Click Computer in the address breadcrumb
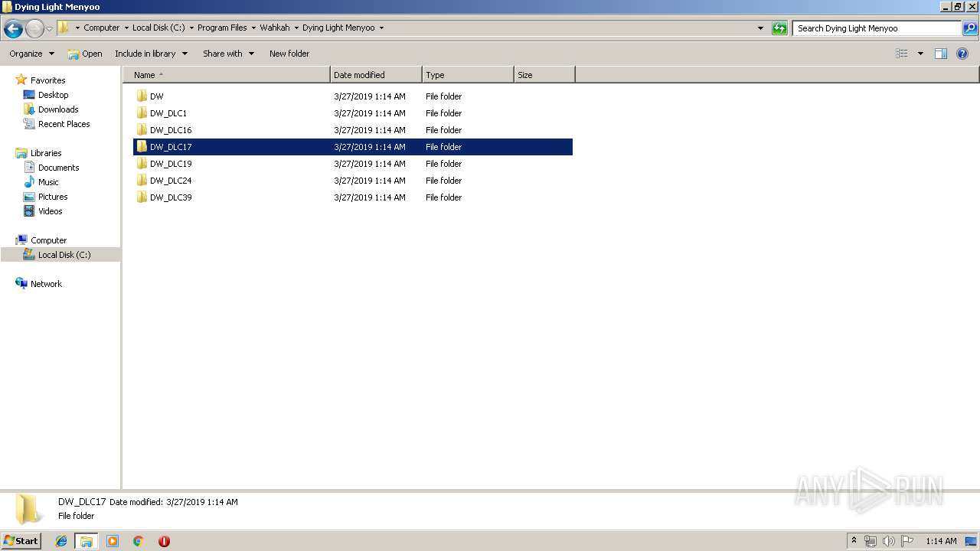 coord(101,28)
